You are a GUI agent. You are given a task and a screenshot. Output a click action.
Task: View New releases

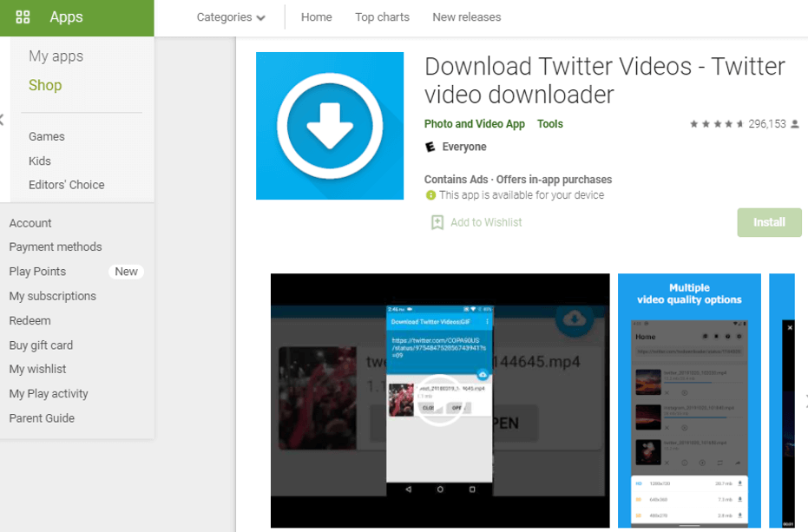click(x=466, y=16)
